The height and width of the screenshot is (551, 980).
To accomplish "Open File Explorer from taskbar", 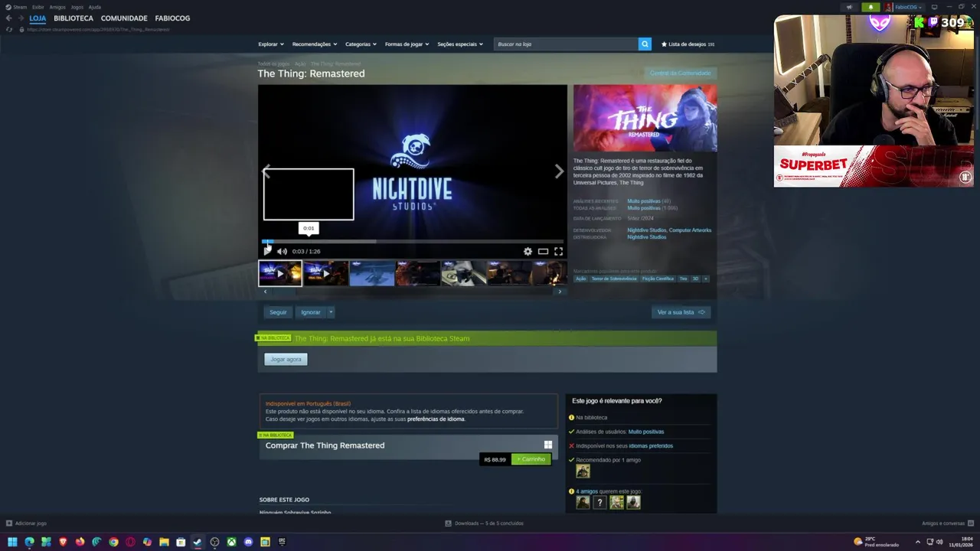I will click(164, 542).
